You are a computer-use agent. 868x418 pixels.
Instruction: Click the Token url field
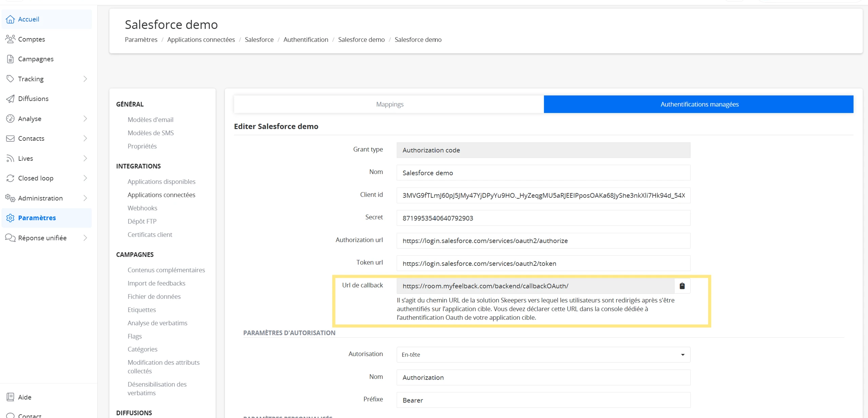[544, 263]
